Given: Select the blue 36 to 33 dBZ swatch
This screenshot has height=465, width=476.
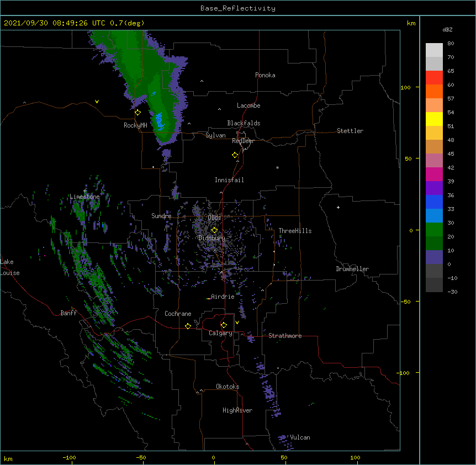Looking at the screenshot, I should pyautogui.click(x=434, y=202).
